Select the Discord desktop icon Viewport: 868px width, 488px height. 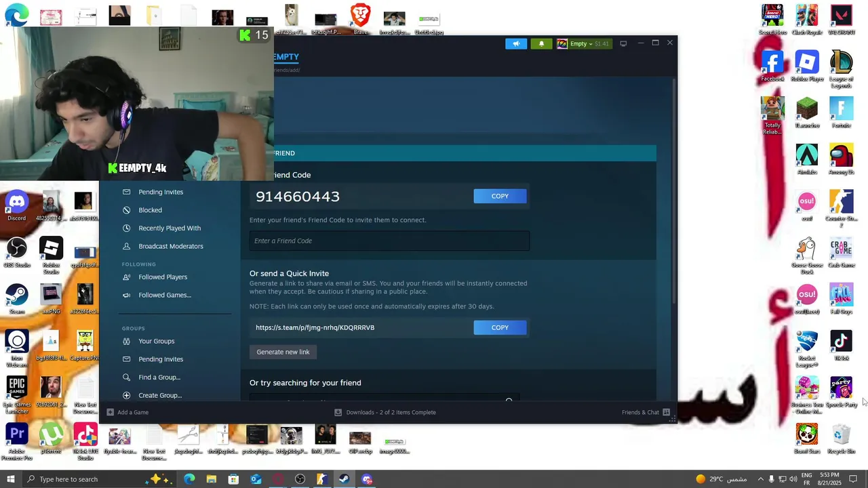click(17, 207)
